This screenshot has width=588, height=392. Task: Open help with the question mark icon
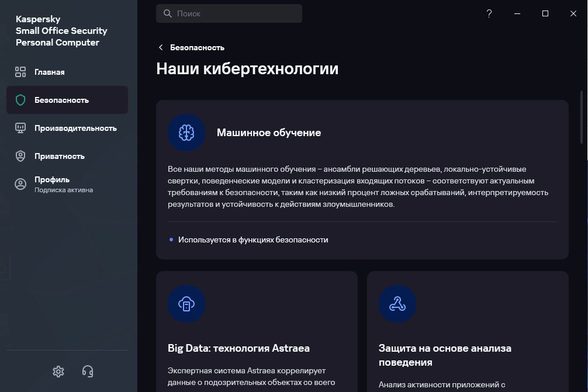489,13
